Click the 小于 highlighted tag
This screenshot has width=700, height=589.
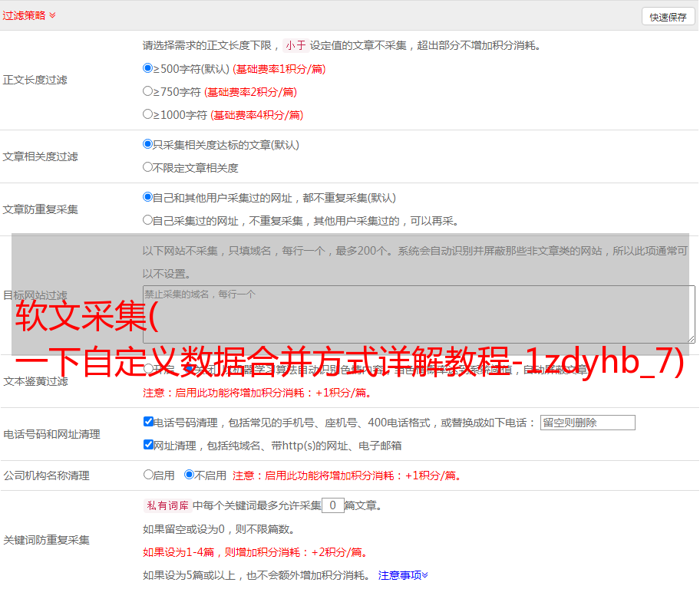[x=296, y=45]
